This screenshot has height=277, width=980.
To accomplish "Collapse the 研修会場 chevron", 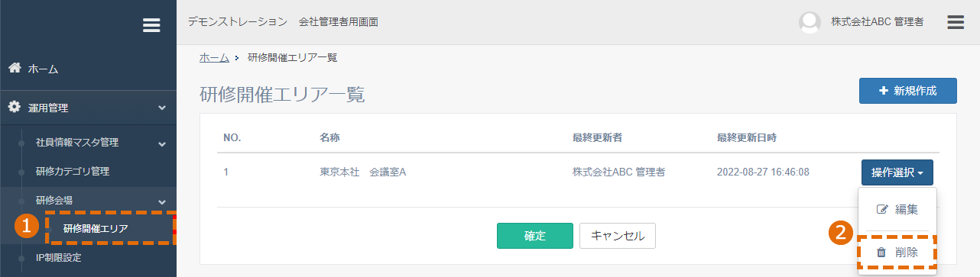I will tap(162, 201).
